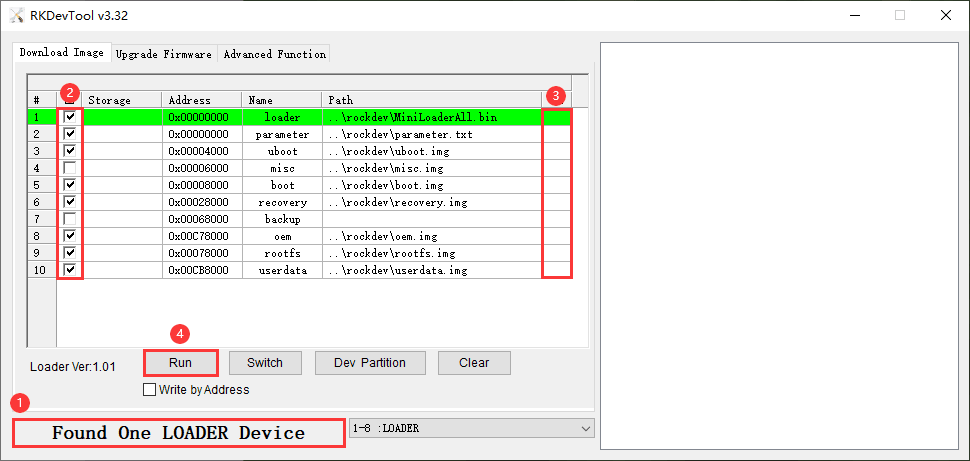Click the Run button
Image resolution: width=970 pixels, height=461 pixels.
point(181,363)
